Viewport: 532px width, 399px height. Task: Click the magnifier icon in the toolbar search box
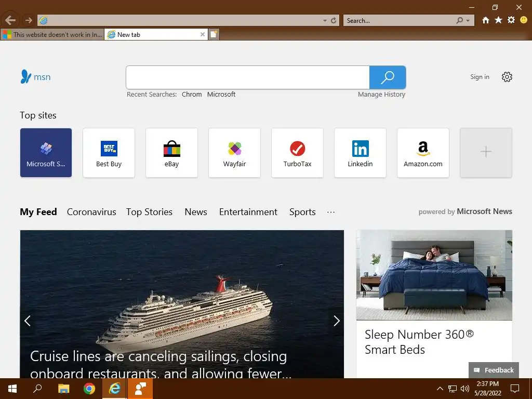coord(459,21)
